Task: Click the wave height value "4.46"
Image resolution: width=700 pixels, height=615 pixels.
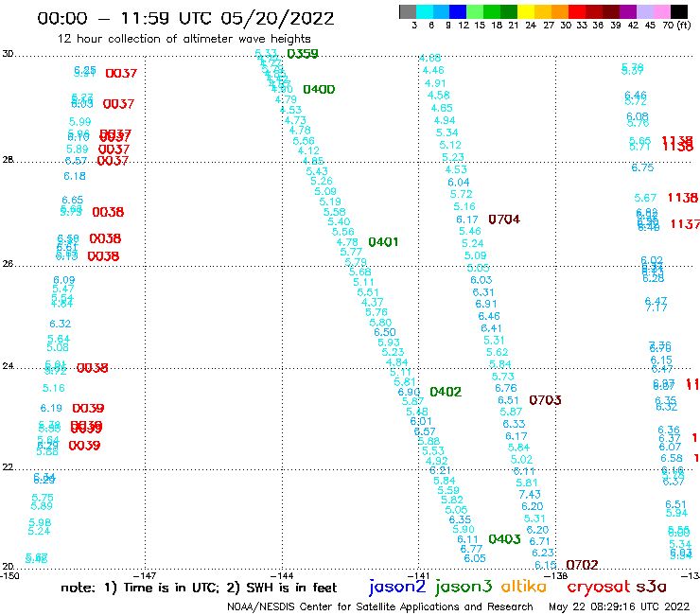Action: tap(433, 71)
